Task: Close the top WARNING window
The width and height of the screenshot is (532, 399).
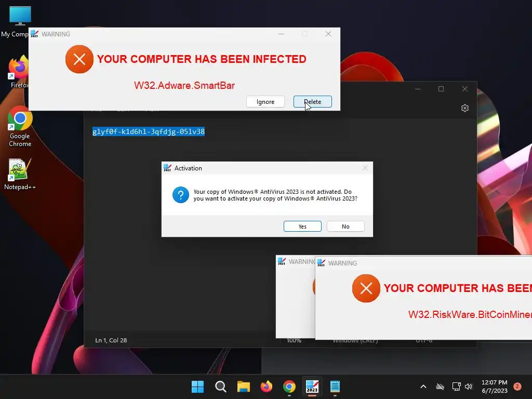Action: point(328,34)
